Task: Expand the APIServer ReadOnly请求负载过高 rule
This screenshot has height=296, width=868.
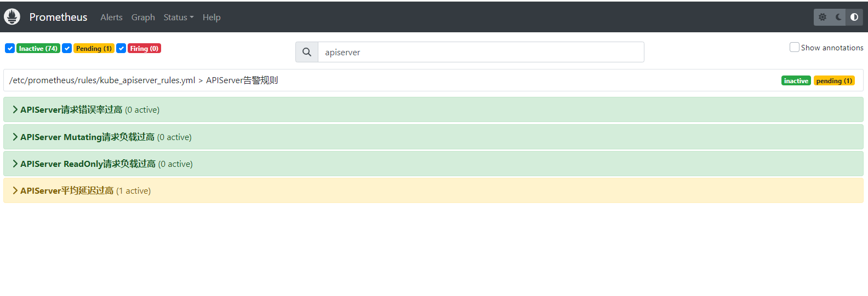Action: point(88,164)
